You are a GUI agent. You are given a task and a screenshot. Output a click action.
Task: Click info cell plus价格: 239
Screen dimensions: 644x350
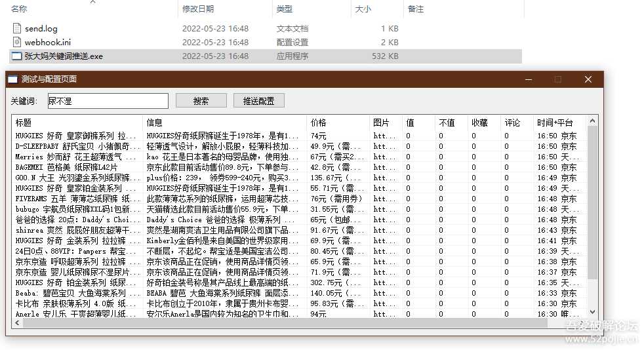click(x=222, y=178)
